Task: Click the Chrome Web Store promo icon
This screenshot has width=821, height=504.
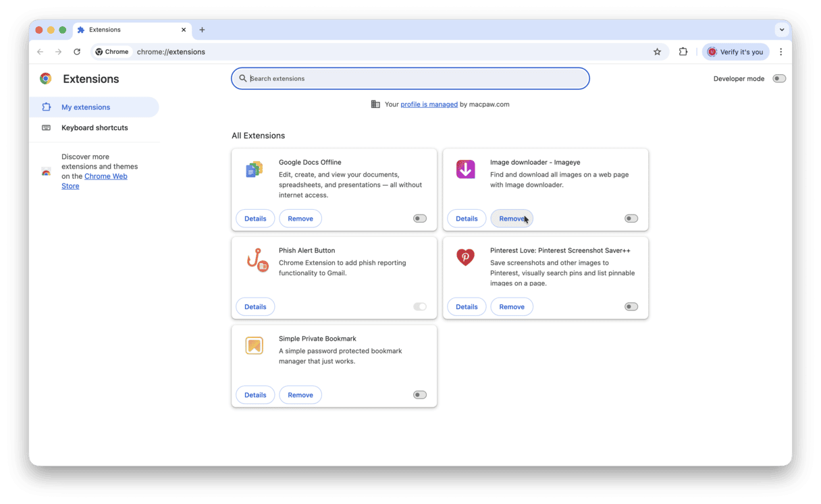Action: (x=46, y=172)
